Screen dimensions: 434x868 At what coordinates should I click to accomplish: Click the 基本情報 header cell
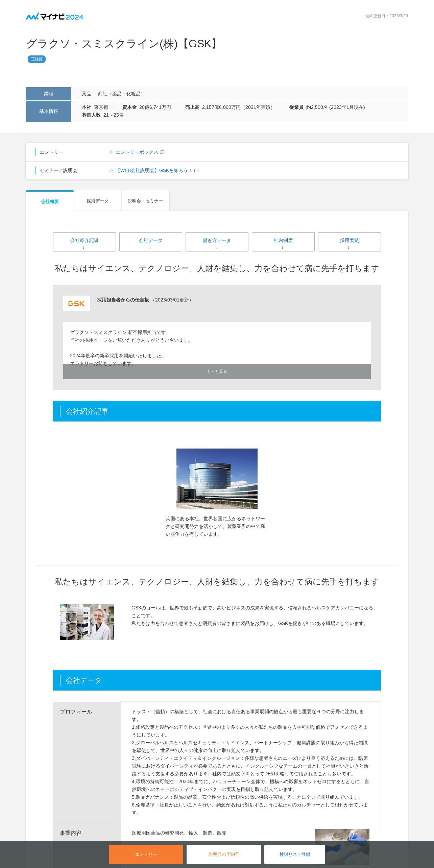point(48,111)
